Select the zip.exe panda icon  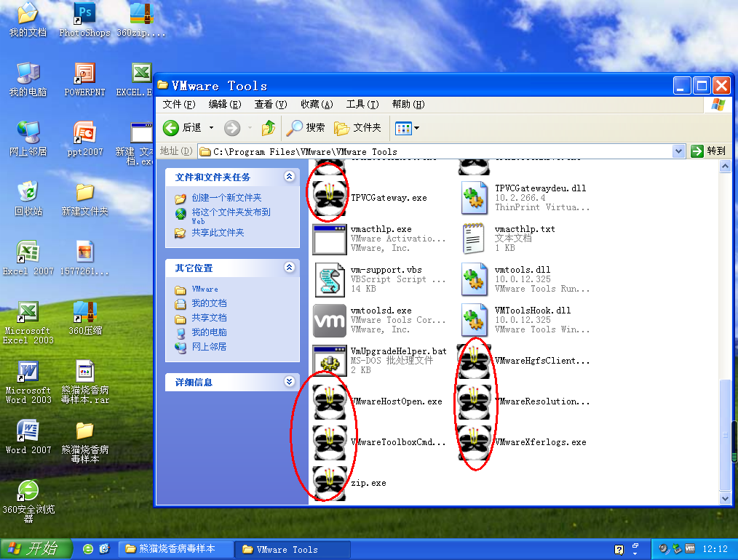329,482
